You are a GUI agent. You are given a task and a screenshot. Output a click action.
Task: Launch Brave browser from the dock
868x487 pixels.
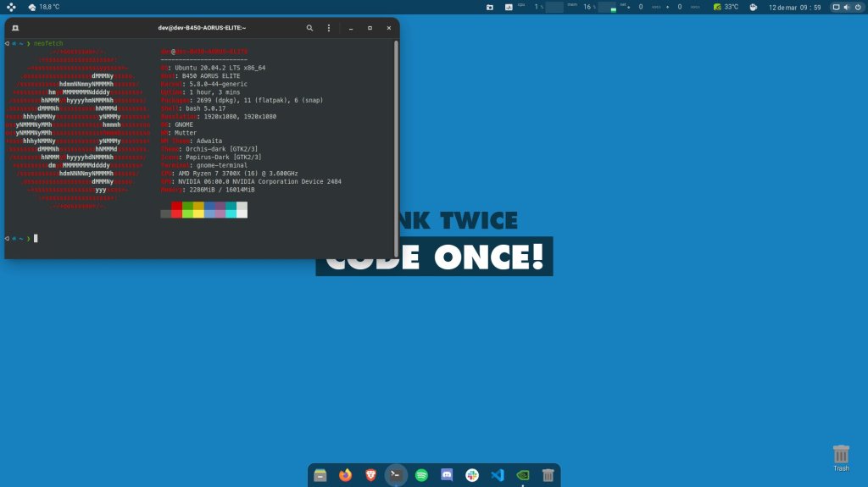click(x=370, y=475)
